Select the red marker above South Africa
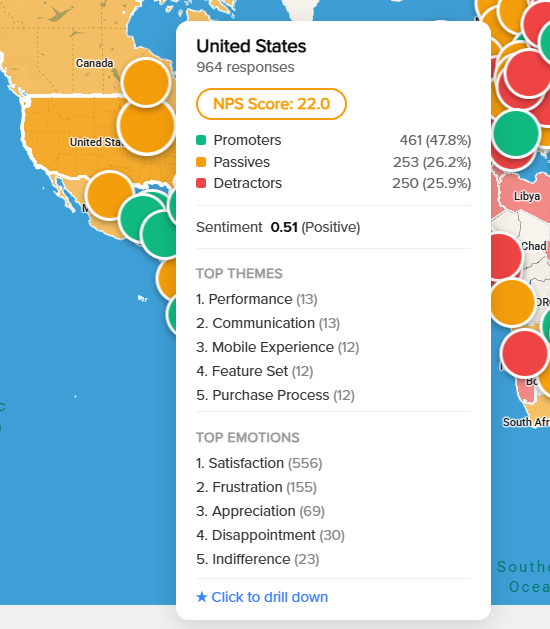 pyautogui.click(x=525, y=353)
